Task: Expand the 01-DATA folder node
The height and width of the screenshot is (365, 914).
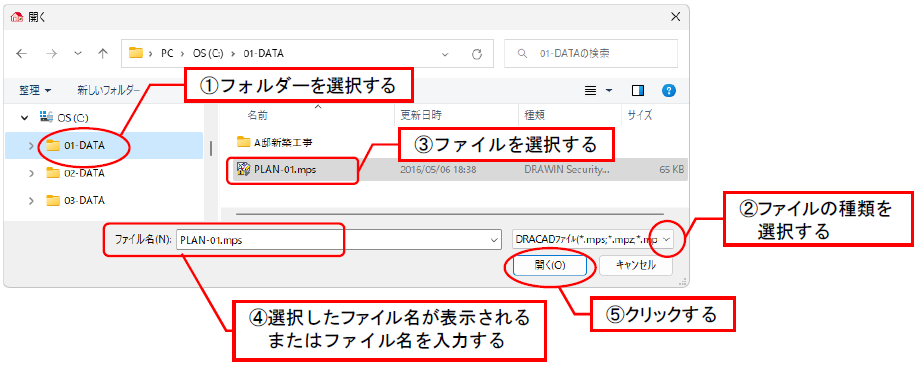Action: [31, 146]
